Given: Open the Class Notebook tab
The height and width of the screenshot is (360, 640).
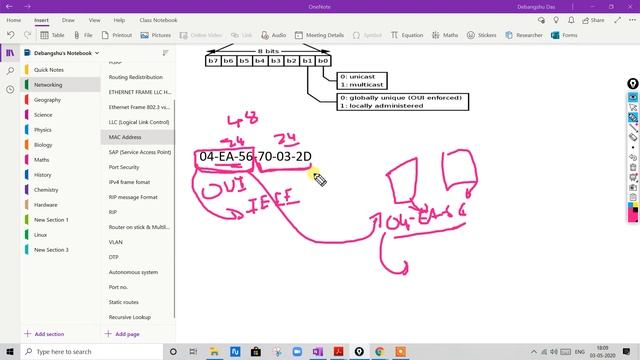Looking at the screenshot, I should point(158,20).
